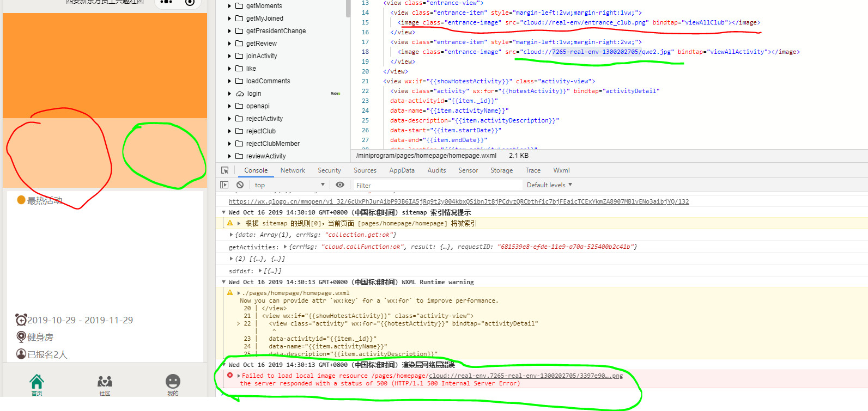This screenshot has height=411, width=868.
Task: Click the 已报名2人 signup count text
Action: [47, 354]
